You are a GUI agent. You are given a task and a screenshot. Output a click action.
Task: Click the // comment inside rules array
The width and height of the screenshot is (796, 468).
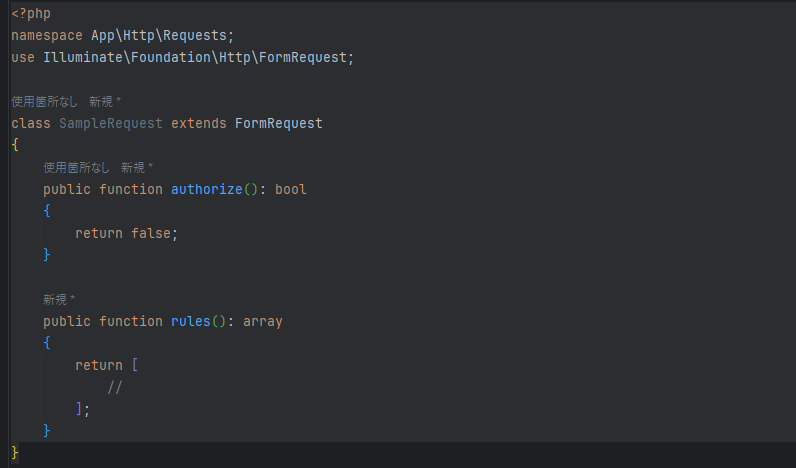(114, 387)
